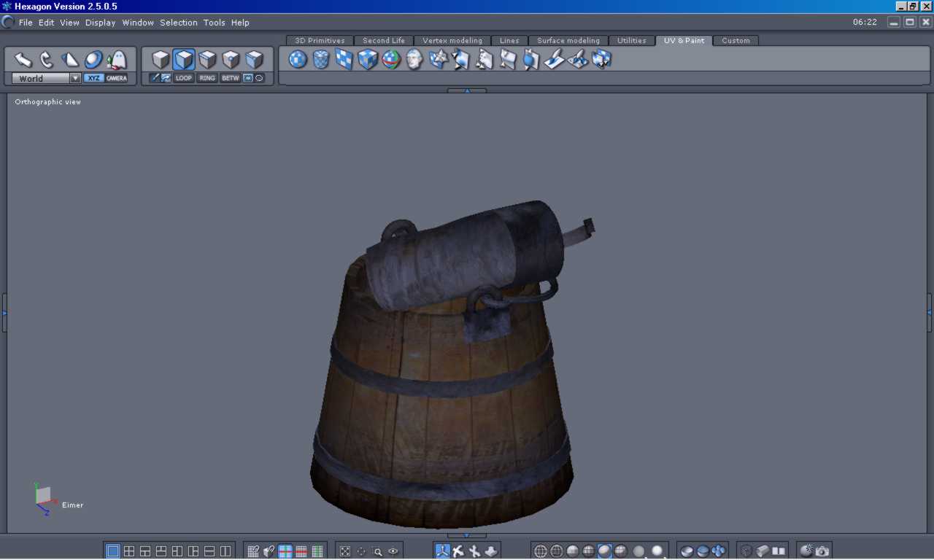Enable LOOP selection mode
The height and width of the screenshot is (560, 934).
[184, 78]
